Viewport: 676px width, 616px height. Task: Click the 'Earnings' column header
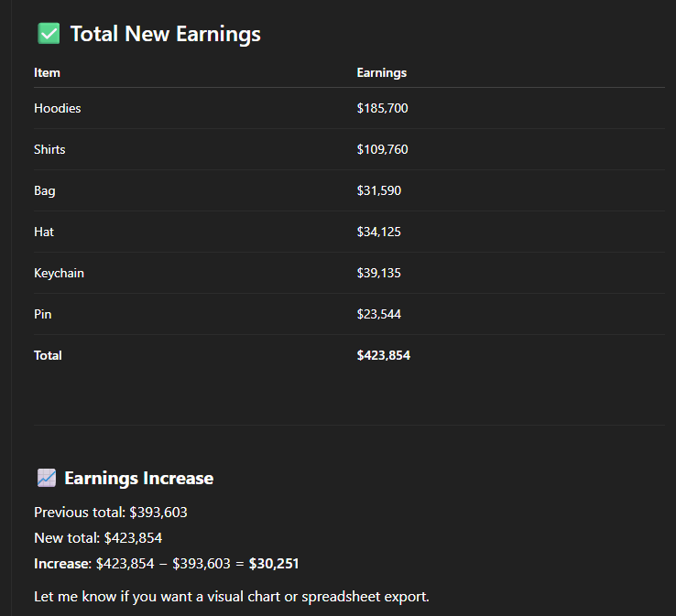382,73
